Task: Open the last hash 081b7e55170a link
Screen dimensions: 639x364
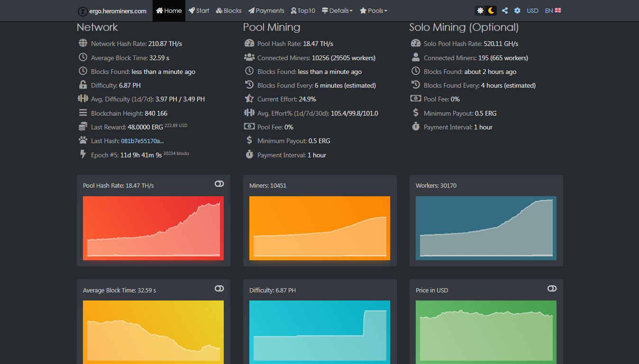Action: (x=142, y=141)
